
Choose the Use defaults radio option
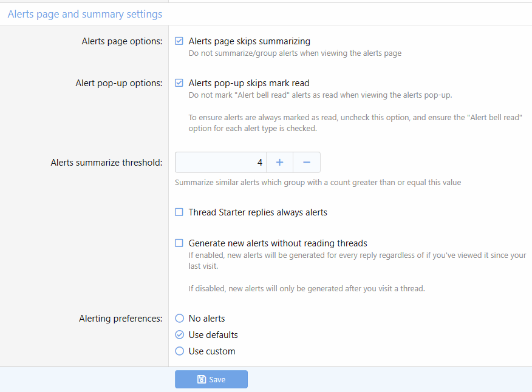point(179,335)
